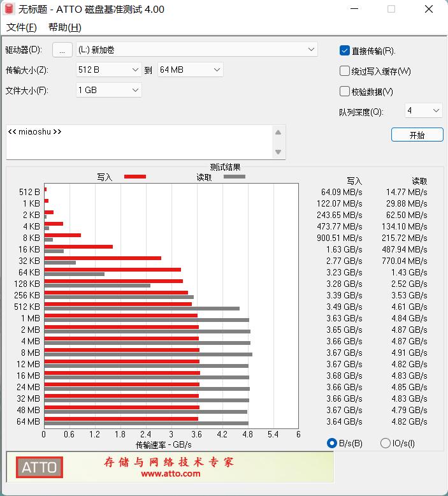Select the IO/s(I) radio button

pos(386,443)
